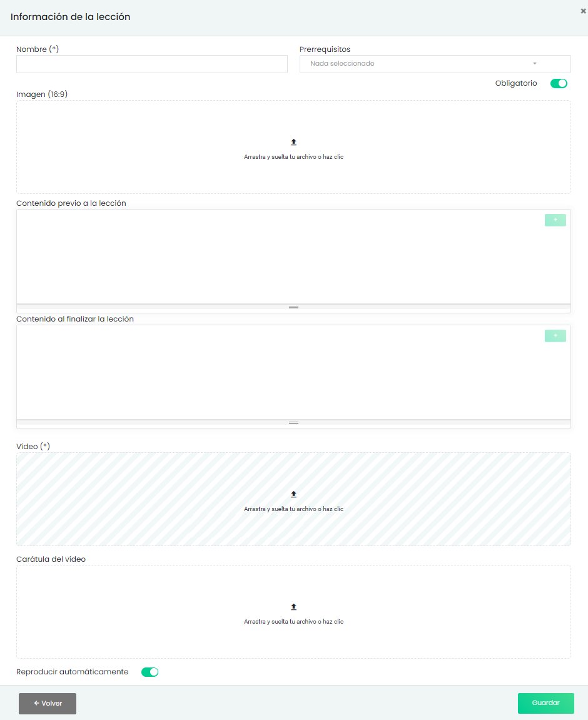Click the upload icon in Video area
The width and height of the screenshot is (588, 720).
[x=293, y=494]
